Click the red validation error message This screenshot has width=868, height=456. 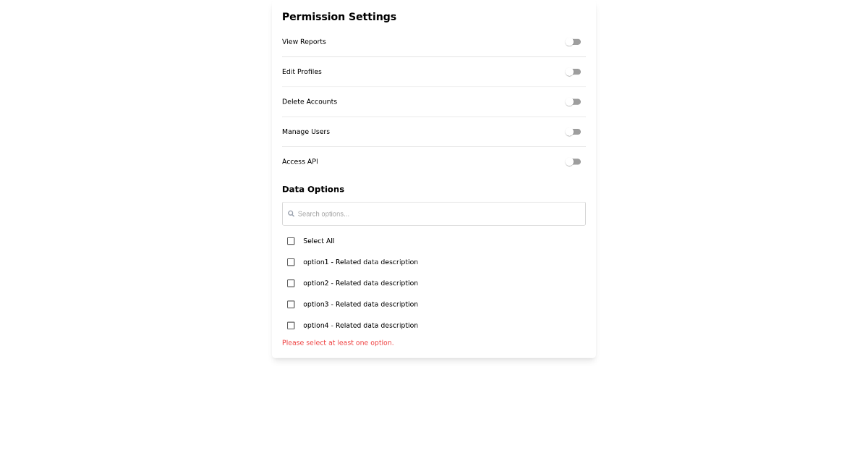(x=338, y=342)
